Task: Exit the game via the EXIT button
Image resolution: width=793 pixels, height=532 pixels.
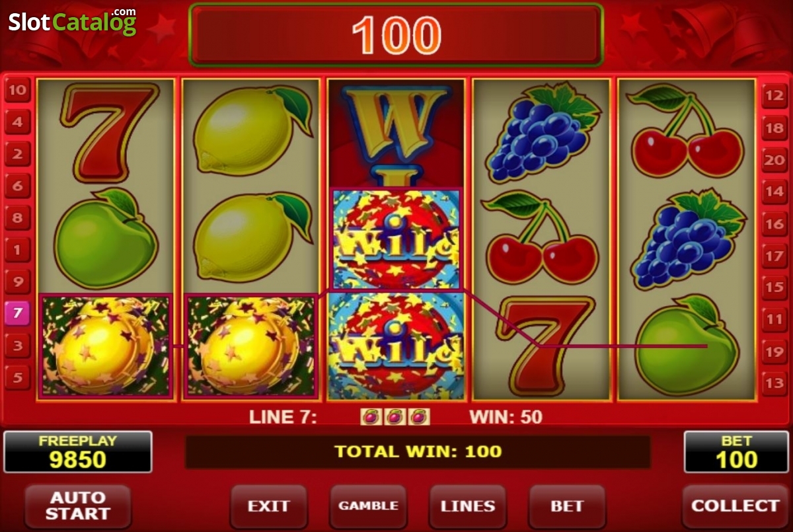Action: [268, 506]
